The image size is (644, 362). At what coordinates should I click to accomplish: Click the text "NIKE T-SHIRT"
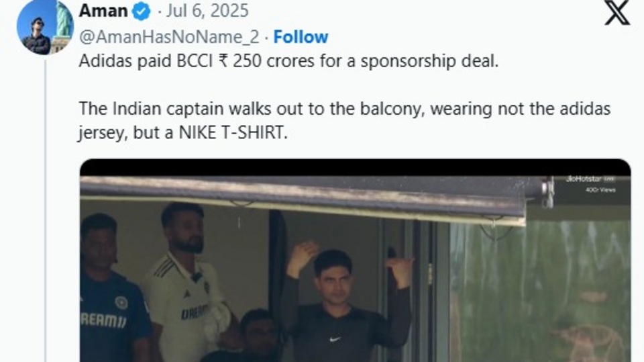point(233,132)
